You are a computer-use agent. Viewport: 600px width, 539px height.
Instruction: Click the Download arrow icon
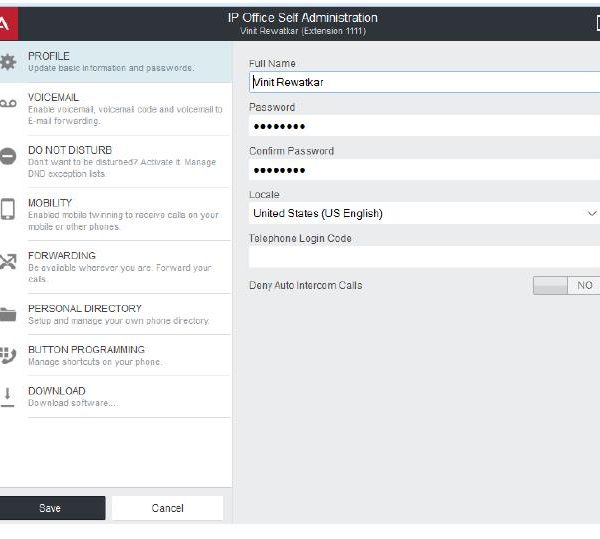8,396
